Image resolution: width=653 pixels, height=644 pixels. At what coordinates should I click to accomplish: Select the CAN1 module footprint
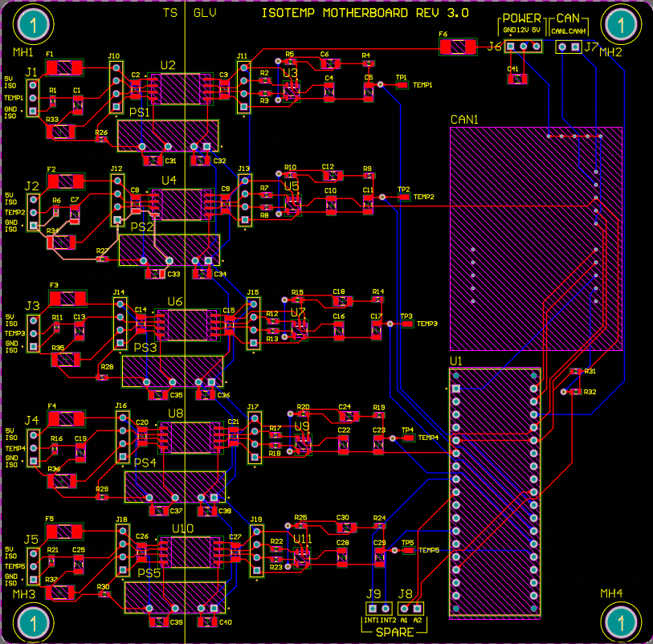(536, 239)
